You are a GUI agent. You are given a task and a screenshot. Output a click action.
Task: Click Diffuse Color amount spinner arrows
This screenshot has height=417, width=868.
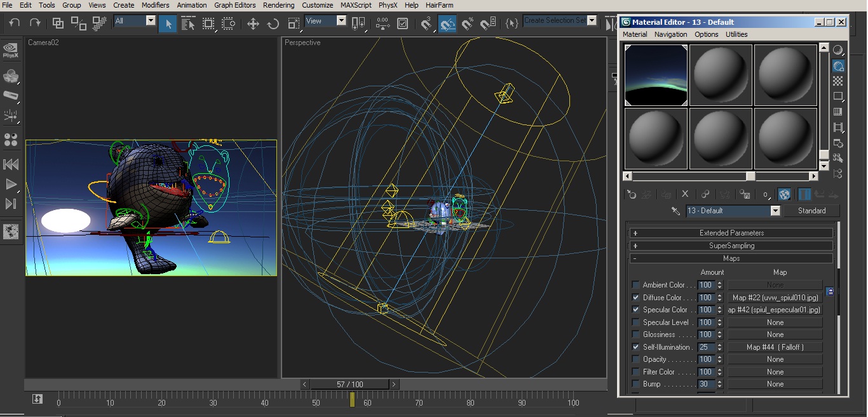(719, 298)
